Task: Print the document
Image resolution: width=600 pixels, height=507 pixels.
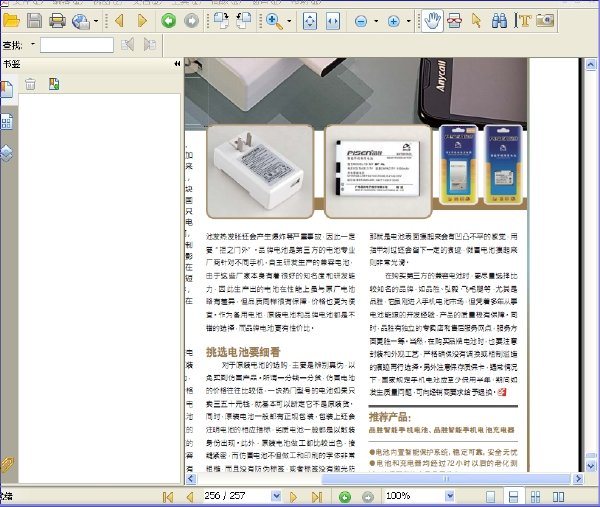Action: [x=57, y=20]
